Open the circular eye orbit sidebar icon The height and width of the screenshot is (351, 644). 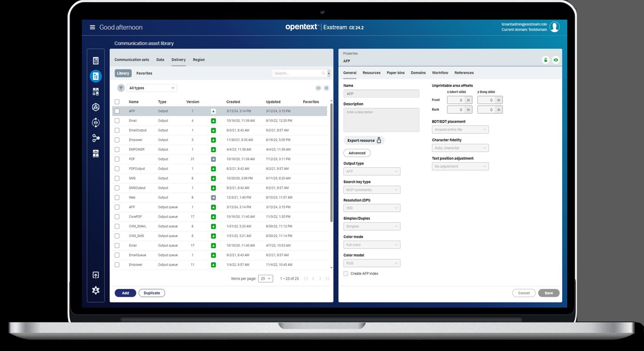(96, 123)
